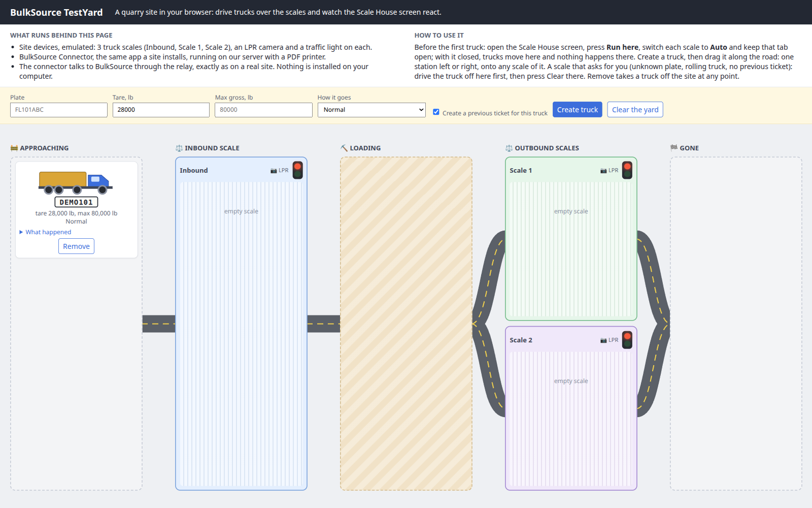812x508 pixels.
Task: Click the Max gross, lb field
Action: (x=263, y=110)
